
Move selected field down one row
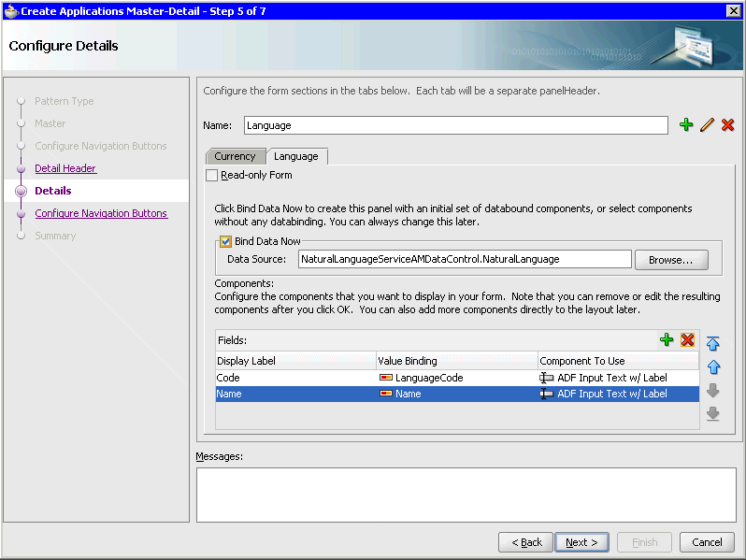click(712, 391)
